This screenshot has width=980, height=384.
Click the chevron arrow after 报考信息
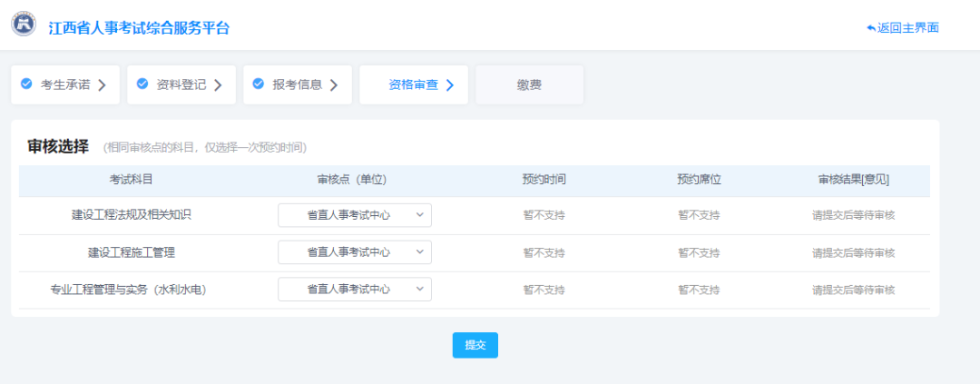click(x=334, y=85)
